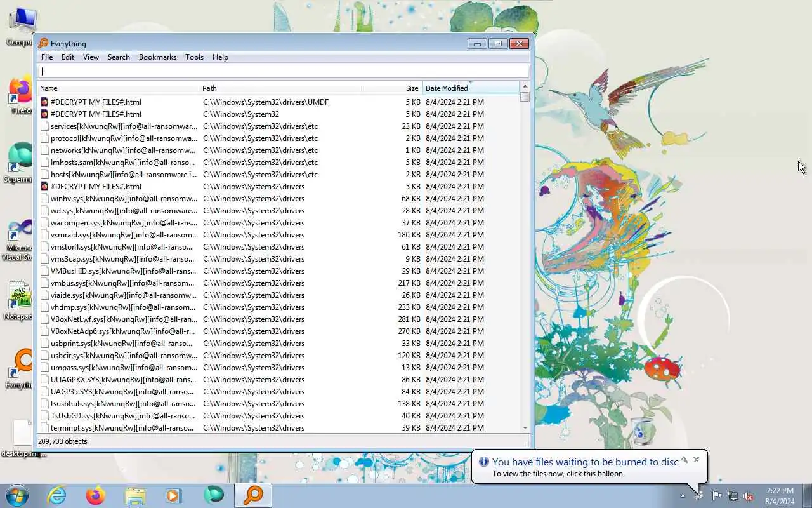Open Windows Media Player from the taskbar

click(174, 495)
